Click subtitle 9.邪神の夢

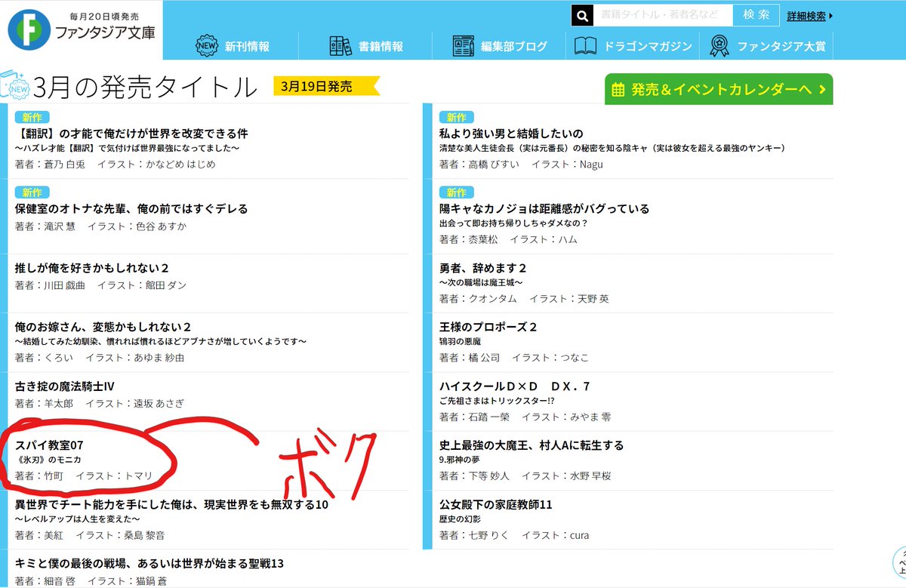tap(459, 460)
